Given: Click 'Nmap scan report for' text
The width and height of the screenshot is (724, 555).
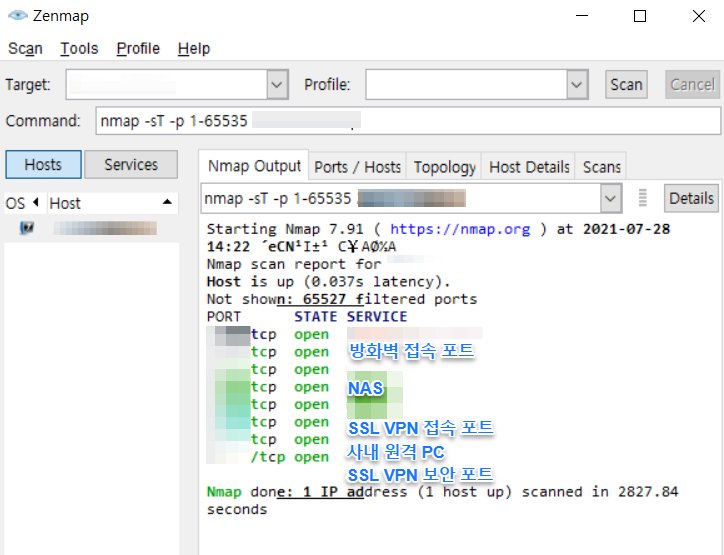Looking at the screenshot, I should 294,264.
